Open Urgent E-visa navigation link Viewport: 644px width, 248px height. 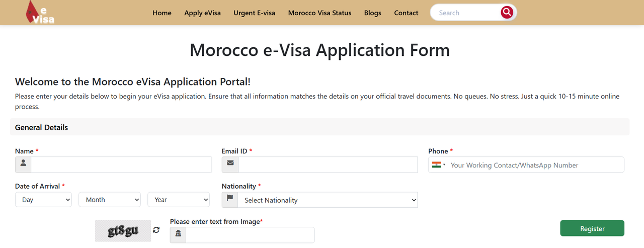pos(254,13)
